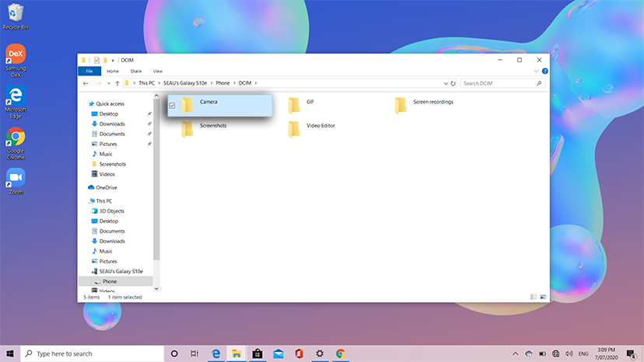Launch Chrome from taskbar

point(341,353)
